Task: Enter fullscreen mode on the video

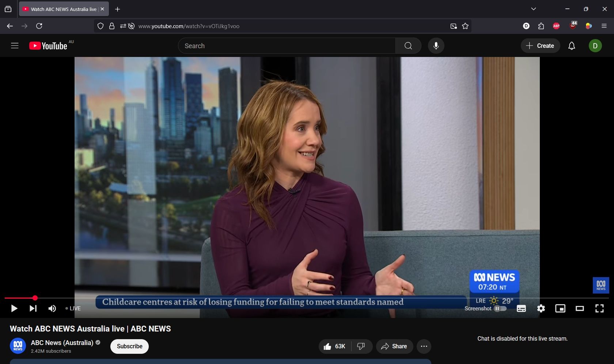Action: (599, 309)
